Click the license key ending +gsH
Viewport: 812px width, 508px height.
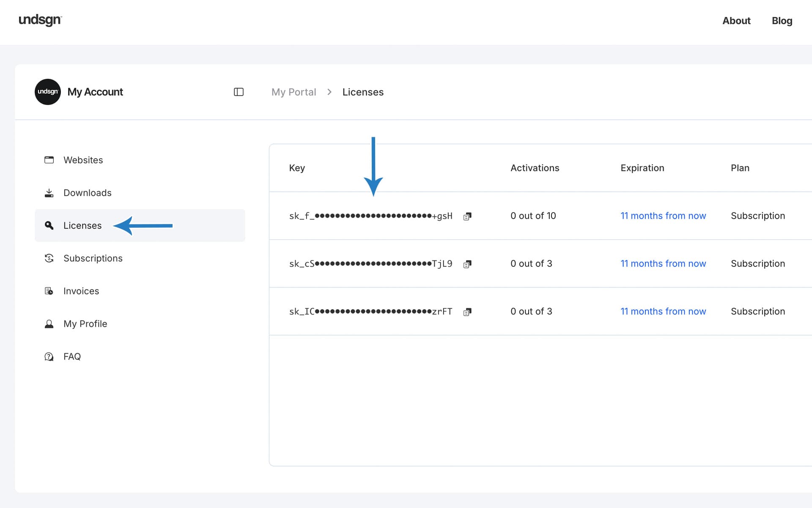pos(370,216)
